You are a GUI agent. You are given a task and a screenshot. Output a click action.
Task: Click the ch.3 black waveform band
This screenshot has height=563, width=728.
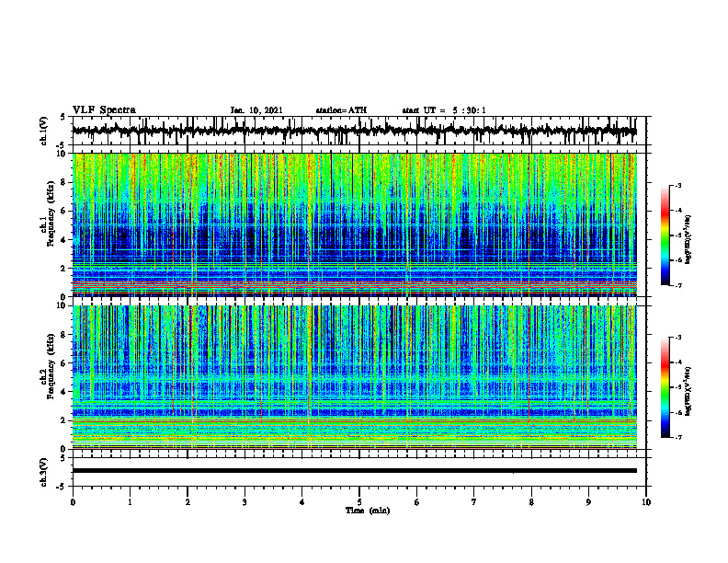pos(354,471)
